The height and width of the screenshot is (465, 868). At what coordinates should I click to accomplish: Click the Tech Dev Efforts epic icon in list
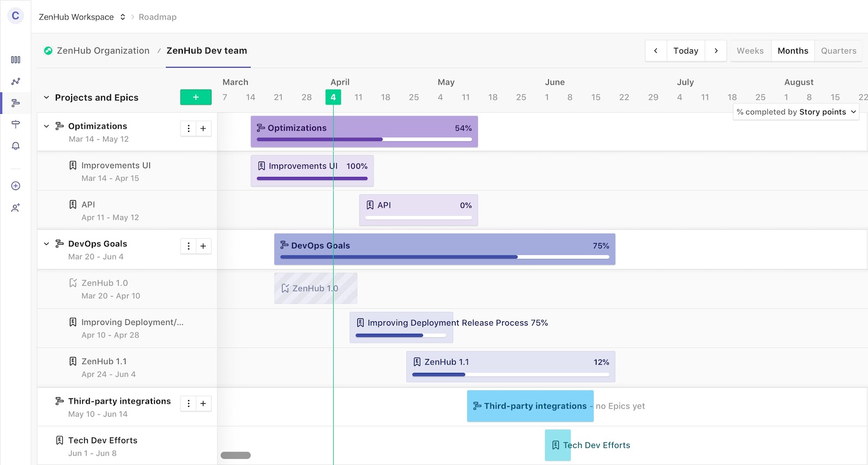point(60,440)
